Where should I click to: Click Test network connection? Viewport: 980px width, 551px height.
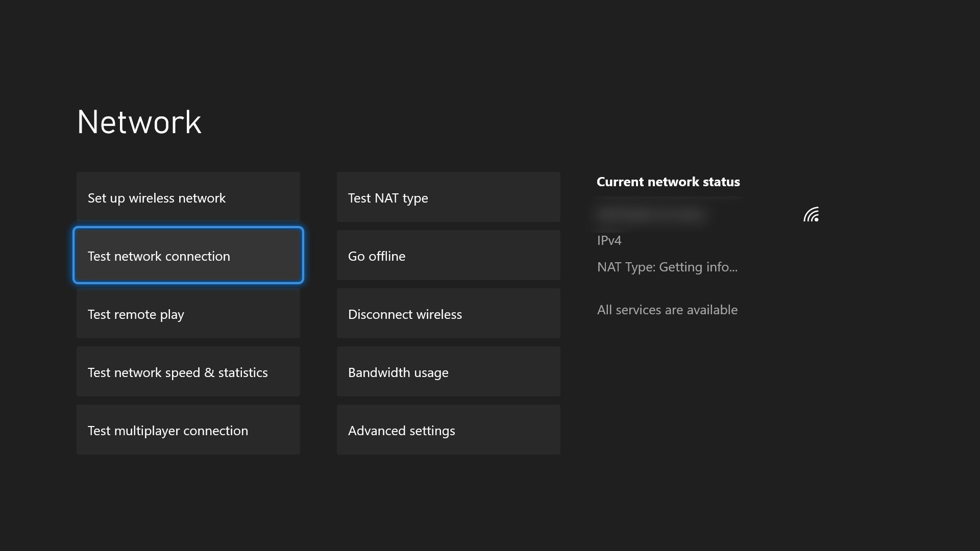point(187,256)
